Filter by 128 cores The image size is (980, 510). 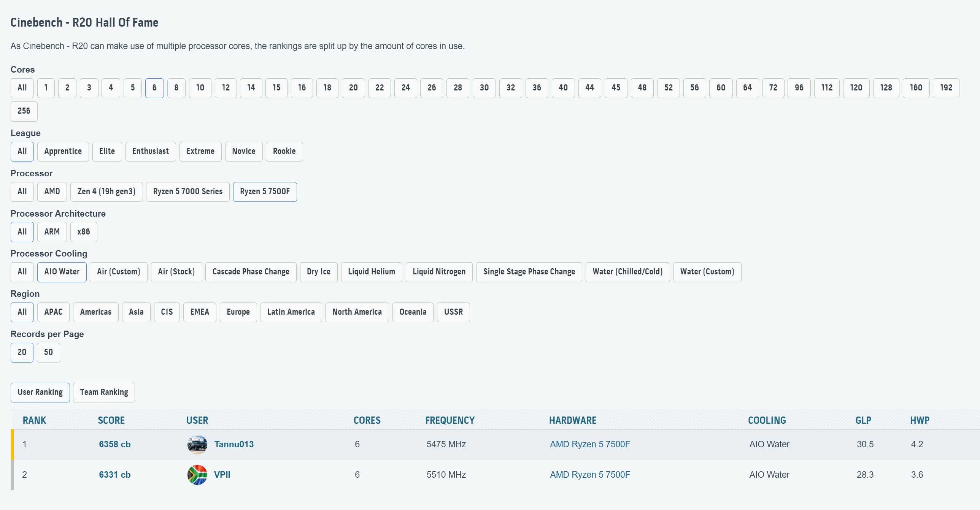[886, 88]
